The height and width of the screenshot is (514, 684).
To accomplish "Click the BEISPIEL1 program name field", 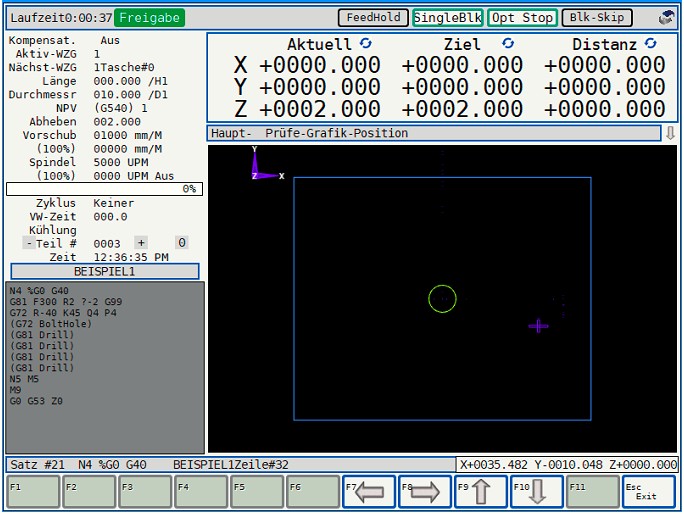I will (105, 271).
